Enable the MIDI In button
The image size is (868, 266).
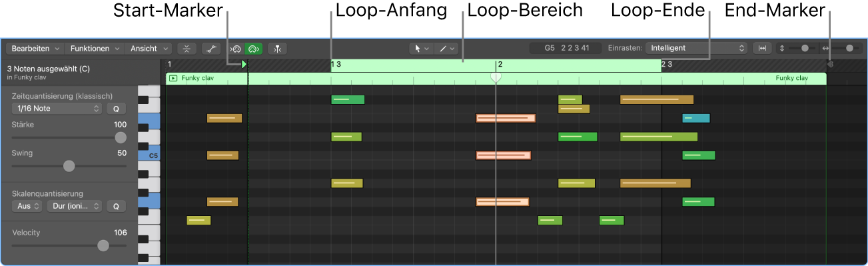[x=236, y=49]
